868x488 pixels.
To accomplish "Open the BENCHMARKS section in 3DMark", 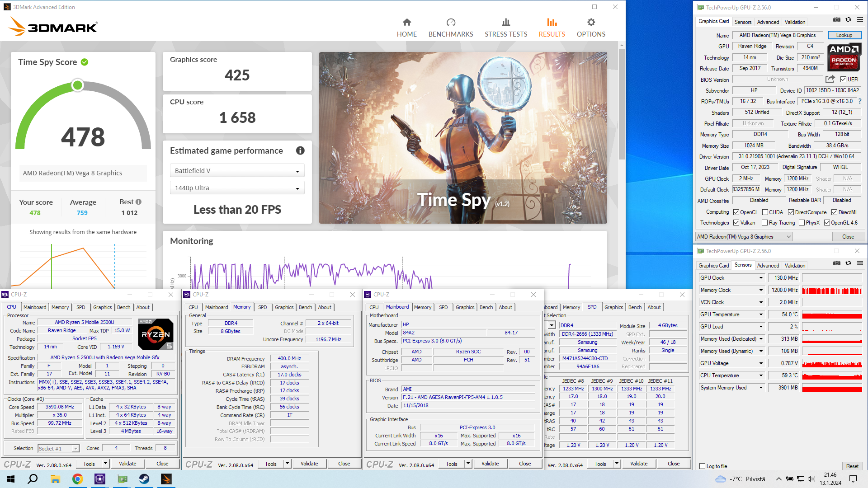I will [x=451, y=28].
